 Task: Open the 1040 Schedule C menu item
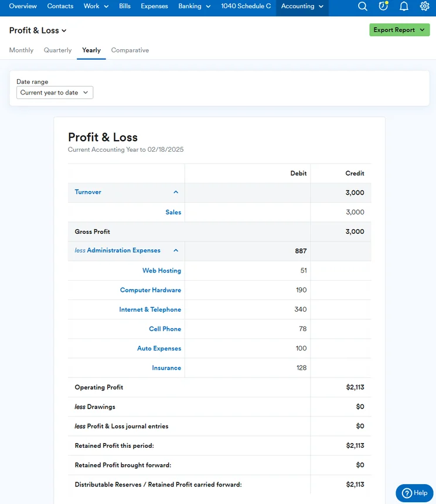(246, 6)
